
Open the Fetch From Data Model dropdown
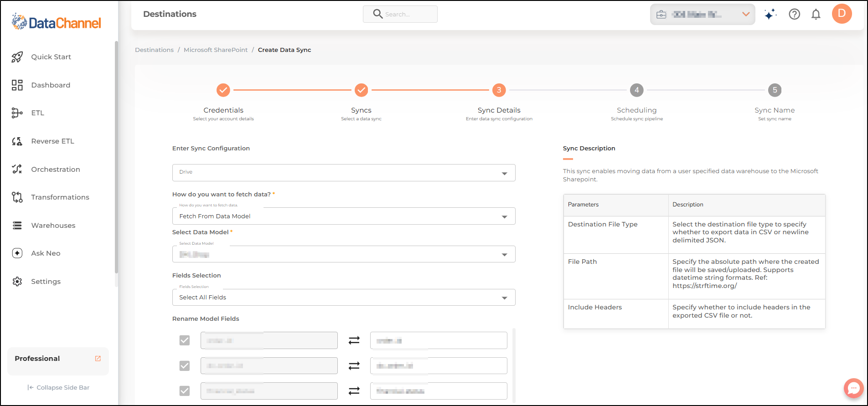(x=344, y=216)
